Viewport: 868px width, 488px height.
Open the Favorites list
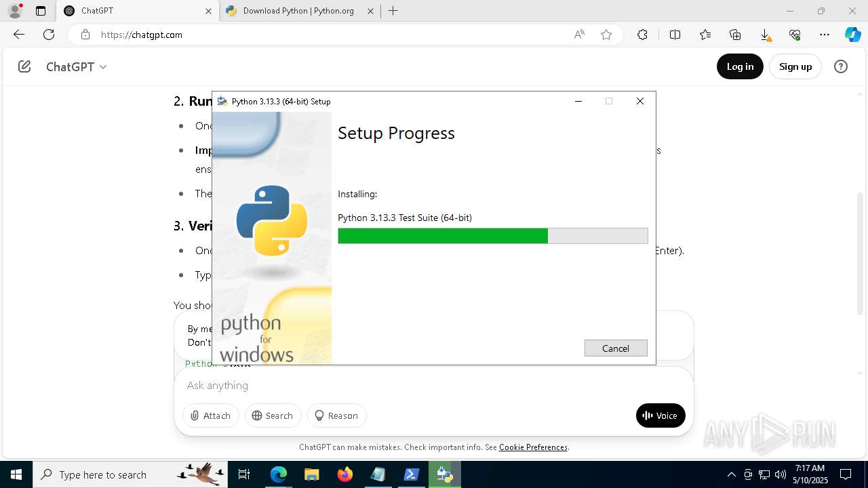705,35
